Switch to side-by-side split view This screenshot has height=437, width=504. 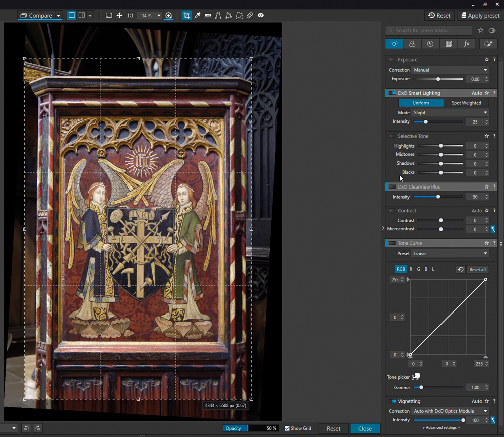coord(82,15)
